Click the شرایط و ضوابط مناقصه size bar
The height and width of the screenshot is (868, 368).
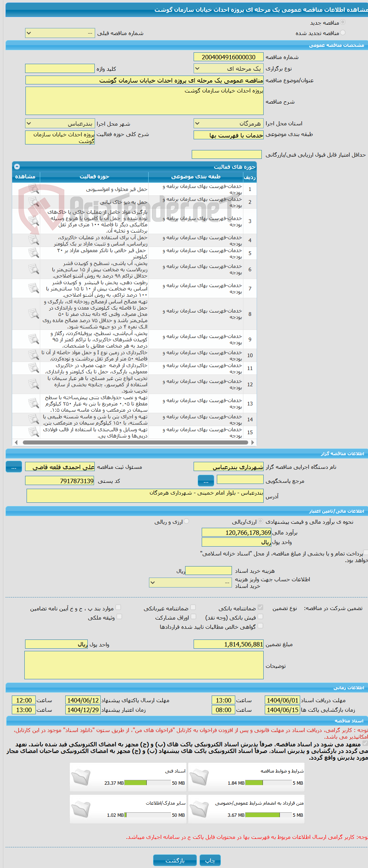[268, 783]
